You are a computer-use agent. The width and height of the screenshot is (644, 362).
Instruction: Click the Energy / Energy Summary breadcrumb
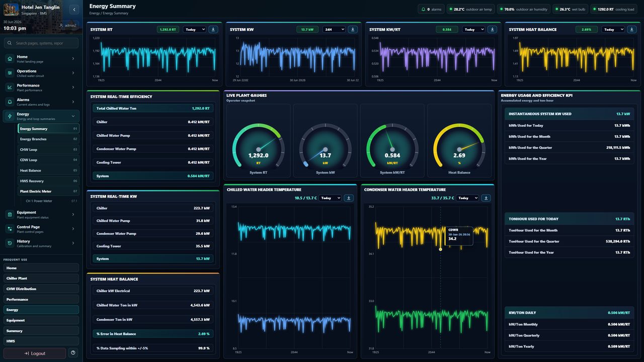point(109,13)
